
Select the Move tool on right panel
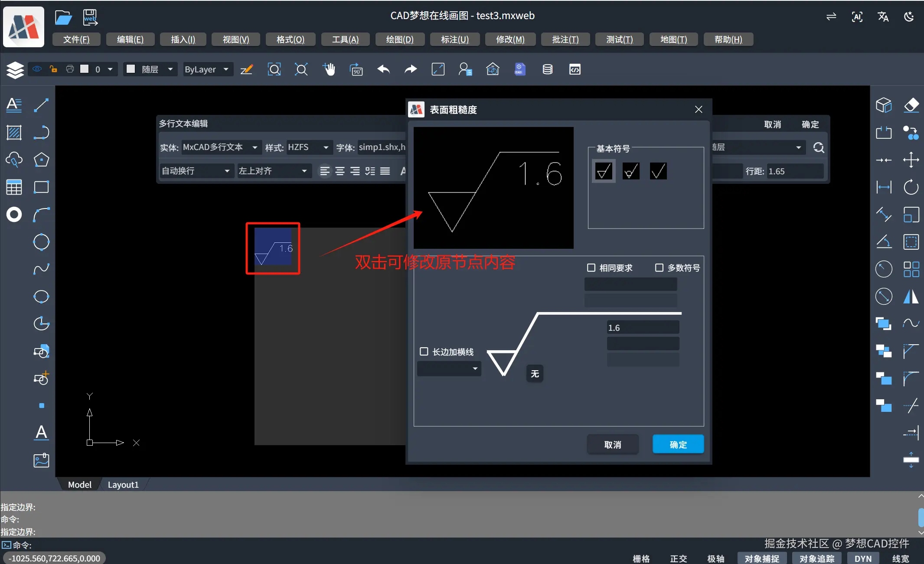point(911,160)
